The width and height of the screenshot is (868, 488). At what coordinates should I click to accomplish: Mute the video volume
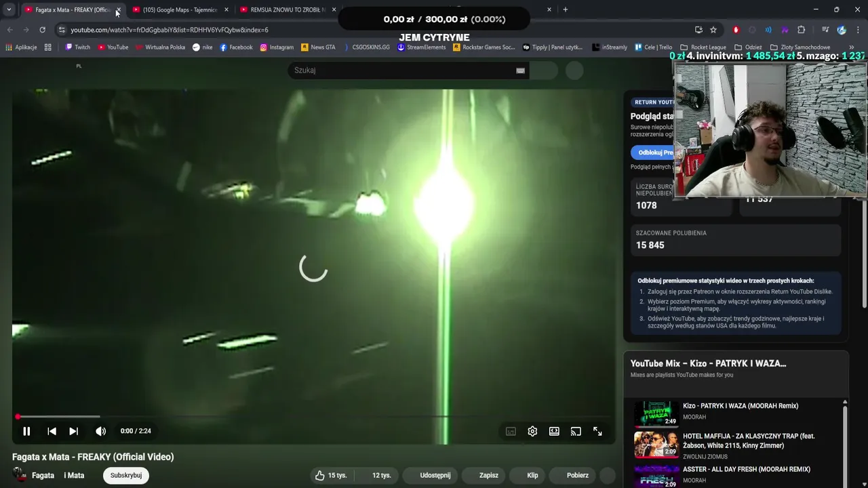tap(100, 431)
